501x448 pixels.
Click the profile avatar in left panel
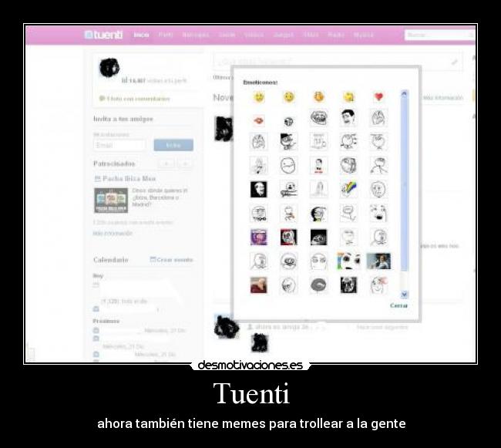109,68
